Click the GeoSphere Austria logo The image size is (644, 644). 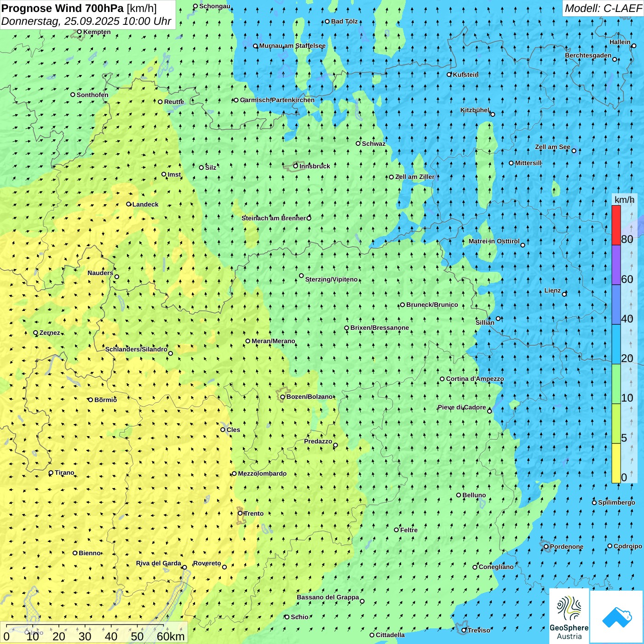pyautogui.click(x=569, y=616)
